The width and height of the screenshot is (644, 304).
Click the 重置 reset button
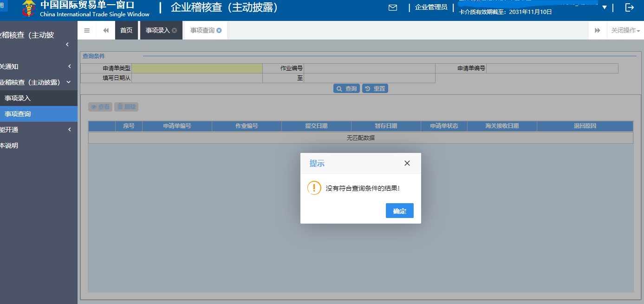(x=375, y=88)
